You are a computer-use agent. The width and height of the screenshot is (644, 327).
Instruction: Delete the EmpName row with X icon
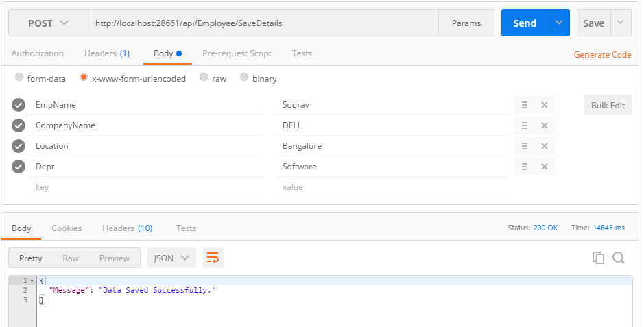coord(545,105)
